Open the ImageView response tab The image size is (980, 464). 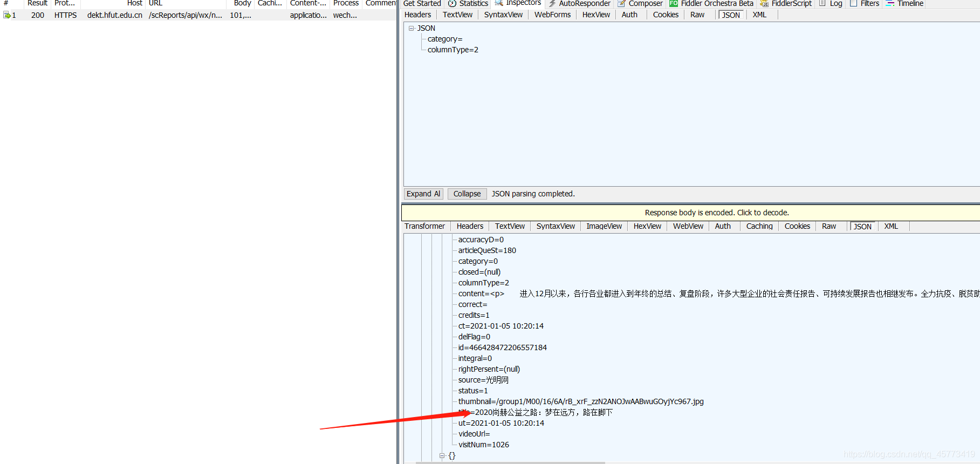(604, 226)
